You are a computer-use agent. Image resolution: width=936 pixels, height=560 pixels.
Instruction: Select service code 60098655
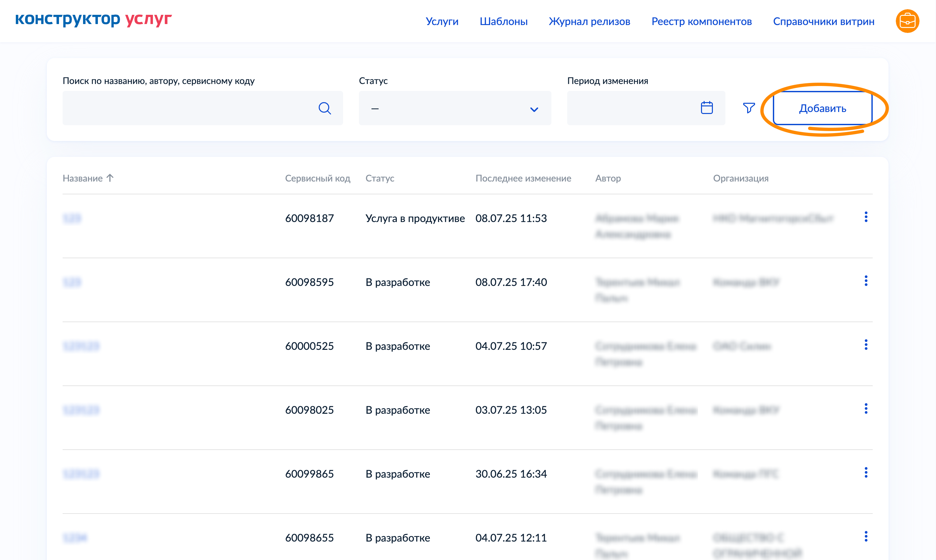coord(309,537)
